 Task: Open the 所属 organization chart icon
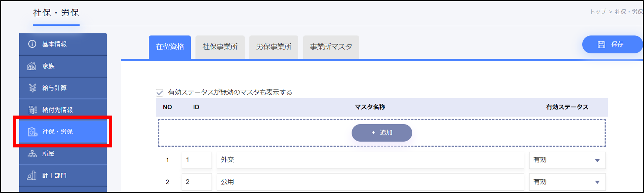coord(32,154)
